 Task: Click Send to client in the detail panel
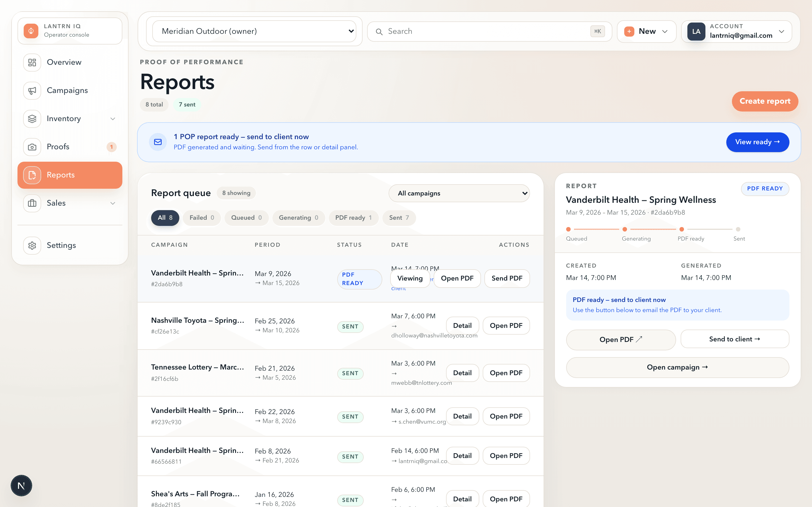734,339
